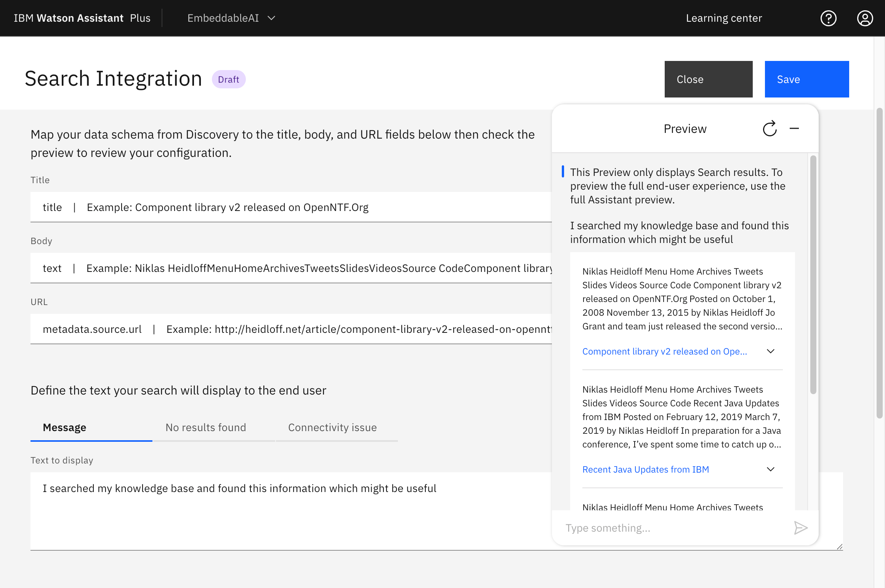Switch to the No results found tab
Screen dimensions: 885x588
[x=214, y=428]
